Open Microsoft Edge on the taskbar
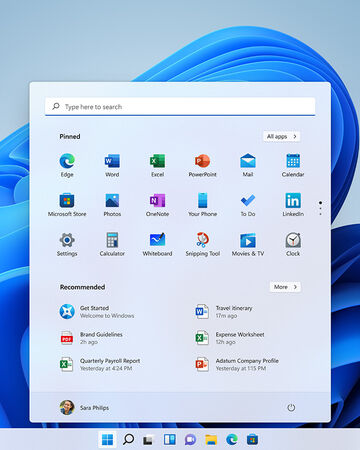This screenshot has width=360, height=450. [x=232, y=440]
